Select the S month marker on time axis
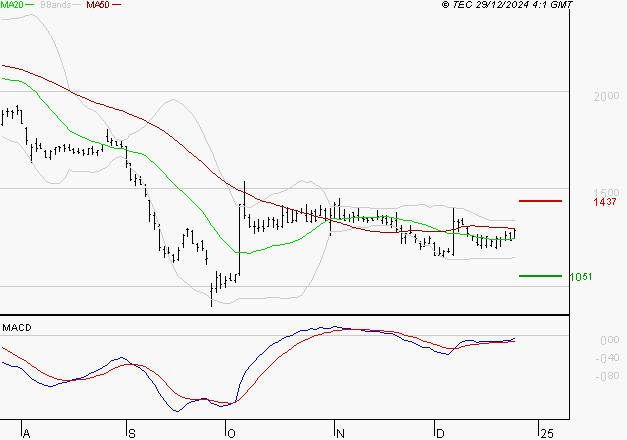The image size is (627, 440). (132, 434)
